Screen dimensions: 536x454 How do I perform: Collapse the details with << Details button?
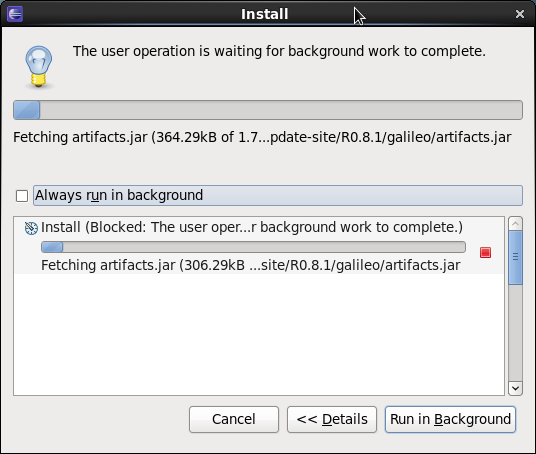332,419
